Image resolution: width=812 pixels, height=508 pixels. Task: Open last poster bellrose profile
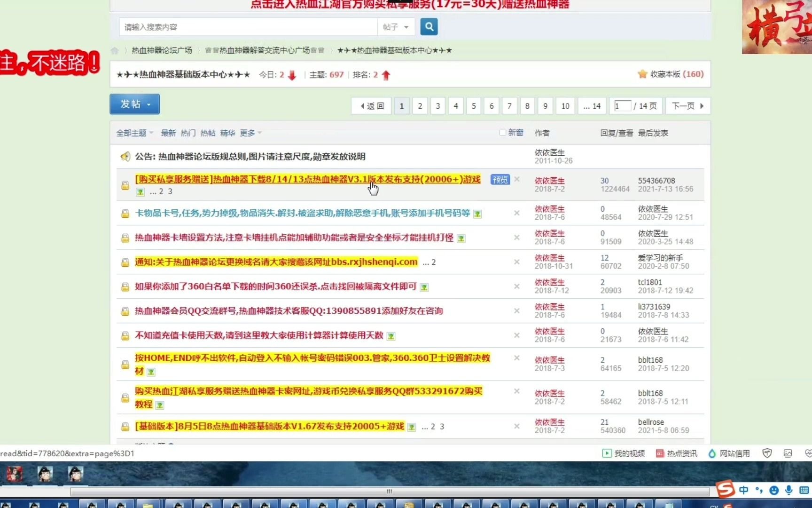650,422
